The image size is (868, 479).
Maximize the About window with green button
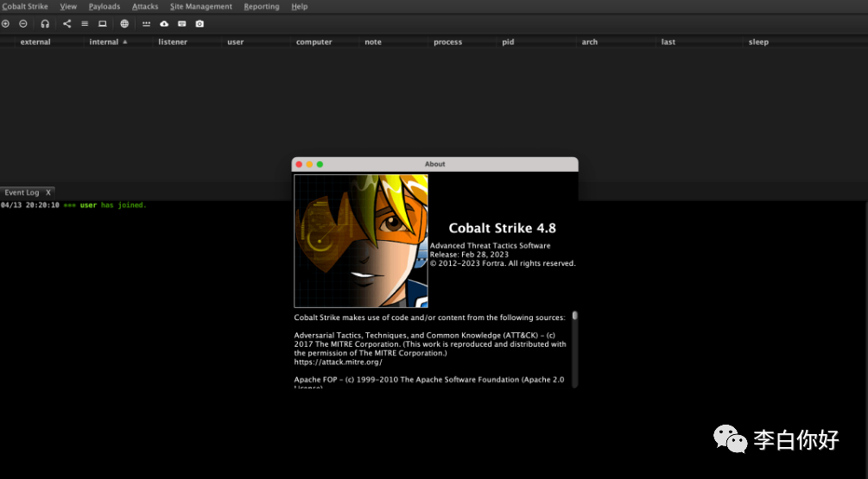point(320,164)
